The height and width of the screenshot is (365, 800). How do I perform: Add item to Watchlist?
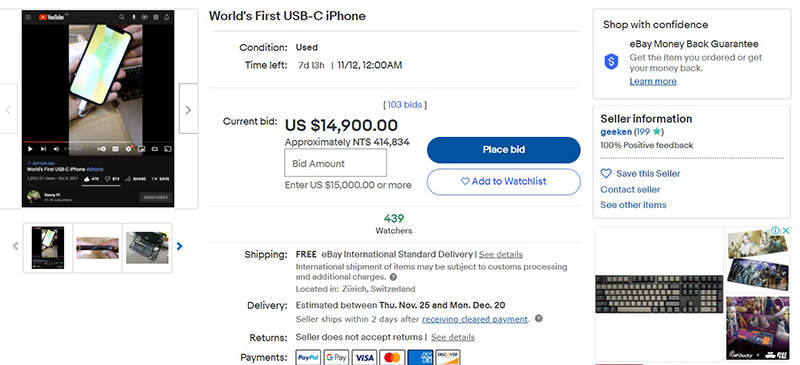504,181
